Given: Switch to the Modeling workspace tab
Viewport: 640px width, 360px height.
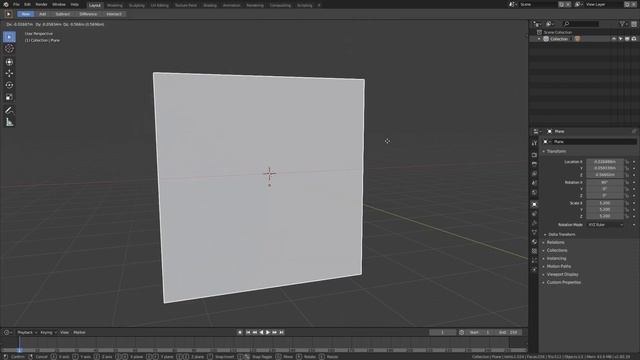Looking at the screenshot, I should tap(114, 5).
